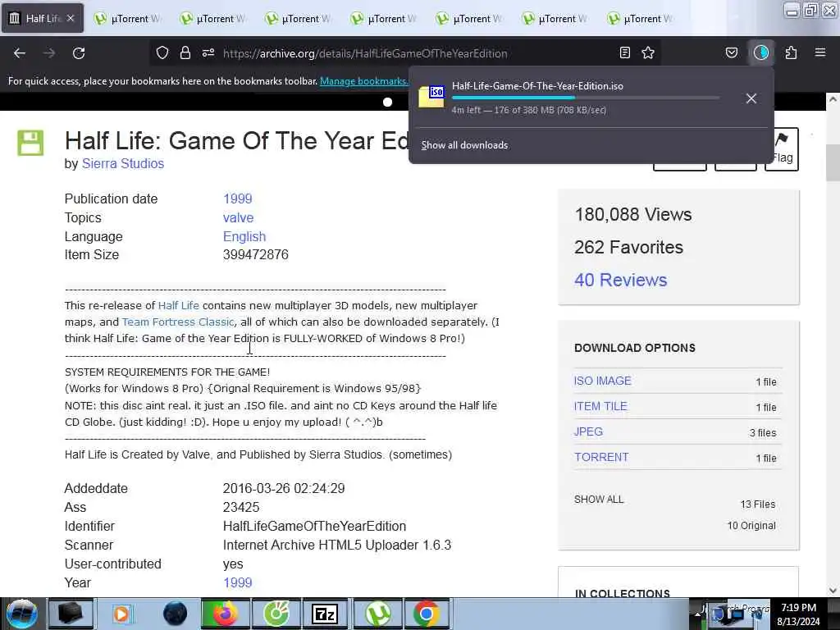Open 7-Zip from the taskbar
840x630 pixels.
pos(325,614)
